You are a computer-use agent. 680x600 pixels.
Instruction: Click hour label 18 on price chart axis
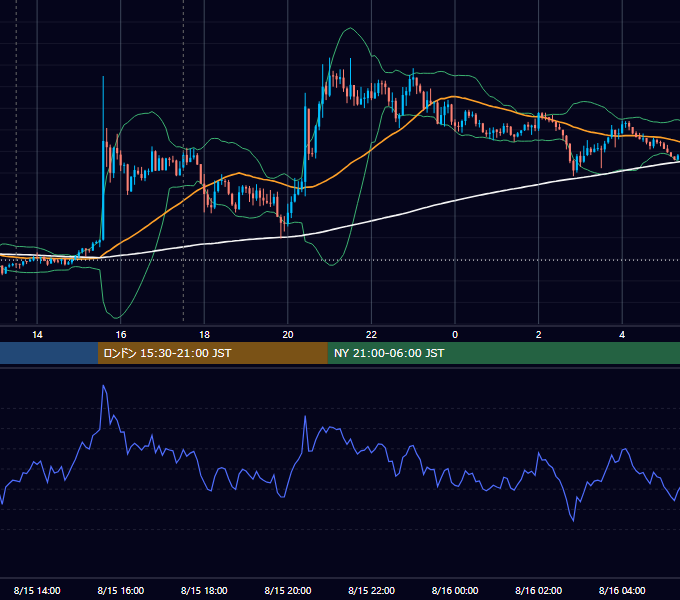click(204, 334)
